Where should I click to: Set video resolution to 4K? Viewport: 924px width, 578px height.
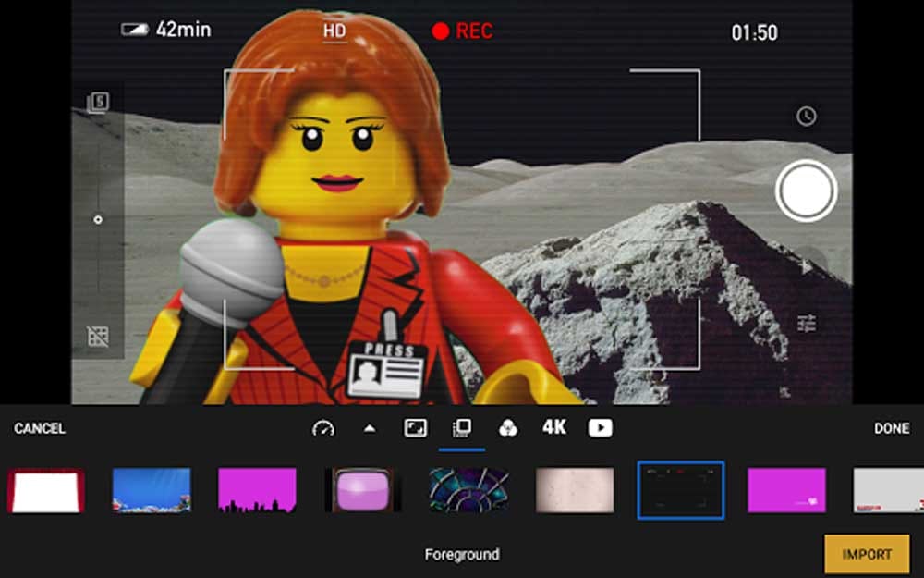pos(553,426)
